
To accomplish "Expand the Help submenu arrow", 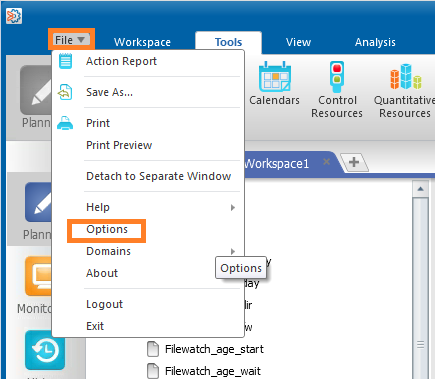I will coord(233,207).
